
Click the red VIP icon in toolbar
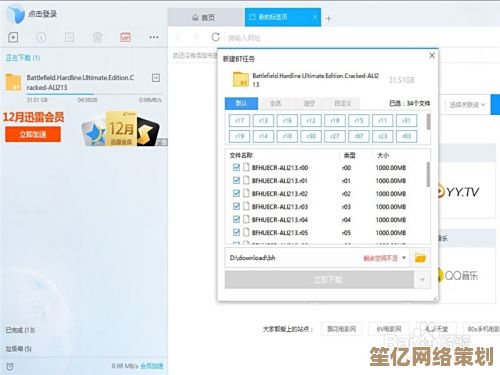[125, 37]
